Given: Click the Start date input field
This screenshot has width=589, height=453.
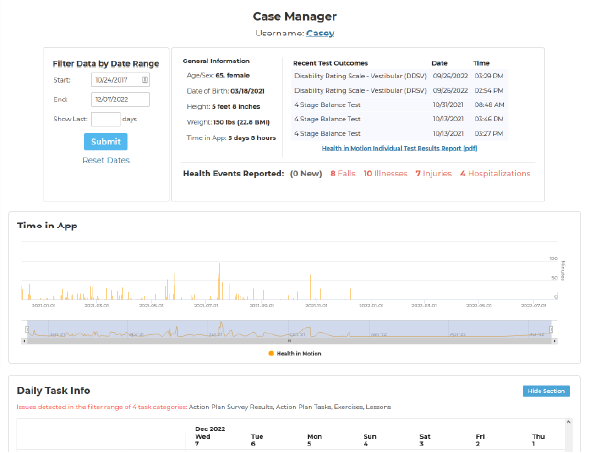Looking at the screenshot, I should click(x=120, y=80).
